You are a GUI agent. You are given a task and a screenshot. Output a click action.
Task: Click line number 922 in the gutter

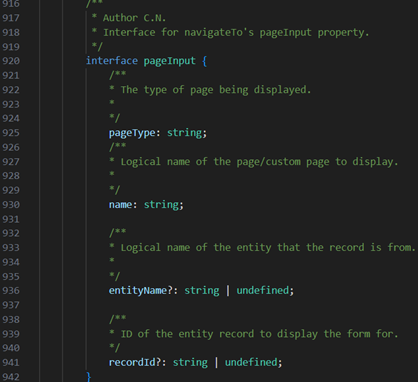(x=11, y=90)
